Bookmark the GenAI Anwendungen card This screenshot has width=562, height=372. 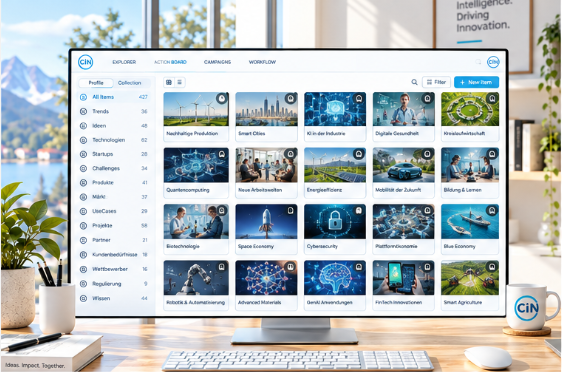[x=359, y=267]
